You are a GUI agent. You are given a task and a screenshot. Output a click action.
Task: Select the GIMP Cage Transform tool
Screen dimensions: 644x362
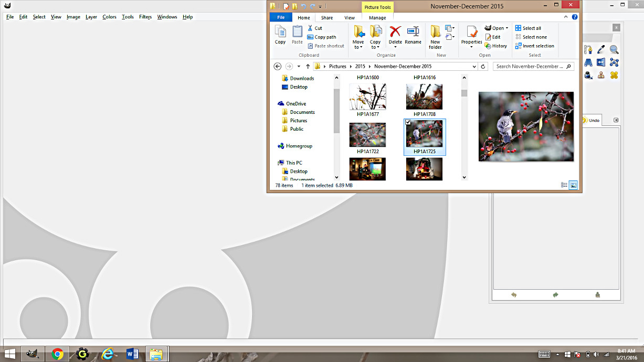pyautogui.click(x=614, y=62)
